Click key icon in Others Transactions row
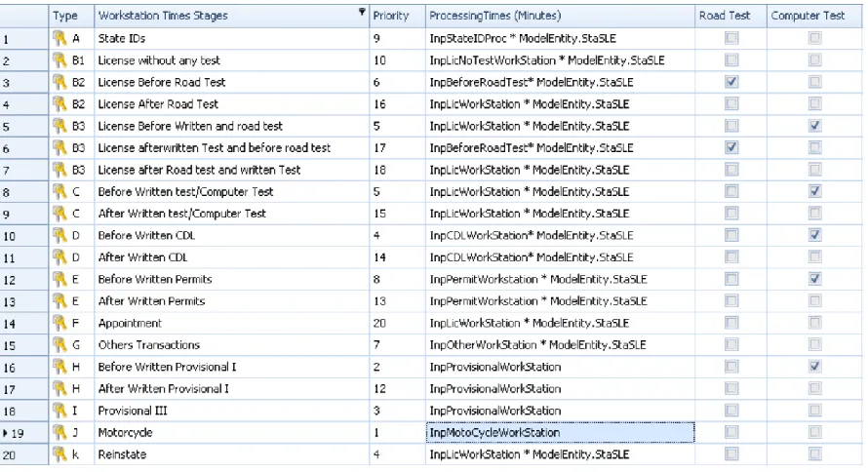Viewport: 868px width, 472px height. pyautogui.click(x=59, y=344)
